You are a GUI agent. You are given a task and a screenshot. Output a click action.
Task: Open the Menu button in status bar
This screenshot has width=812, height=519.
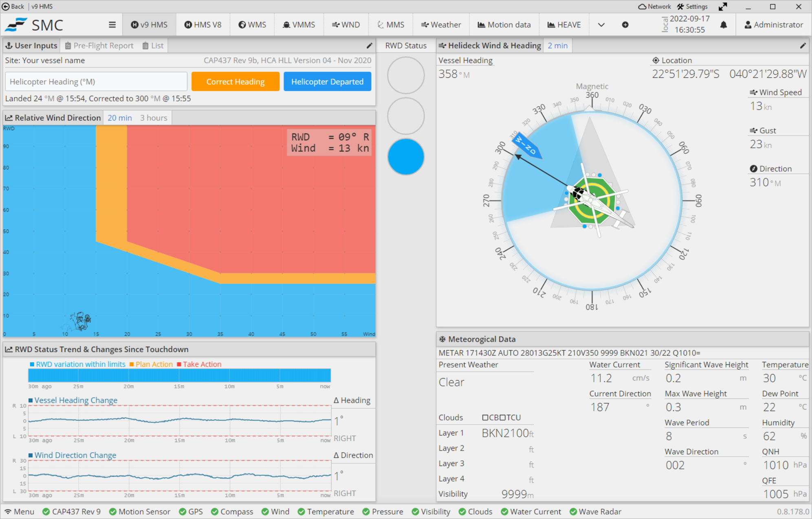coord(19,512)
